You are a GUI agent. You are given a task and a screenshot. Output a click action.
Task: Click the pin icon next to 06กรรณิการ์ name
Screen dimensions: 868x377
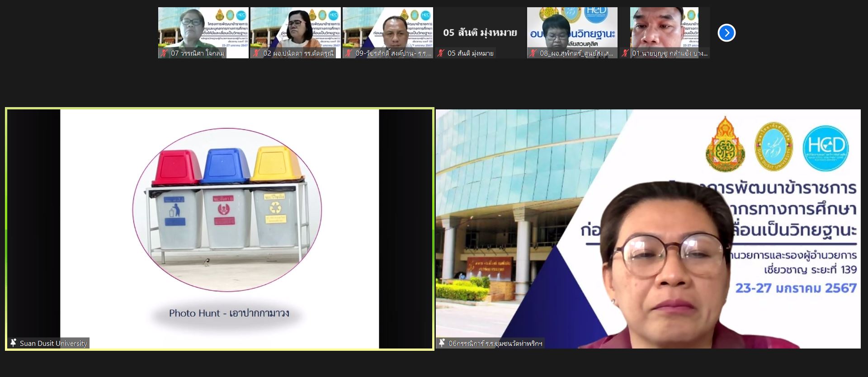tap(442, 343)
